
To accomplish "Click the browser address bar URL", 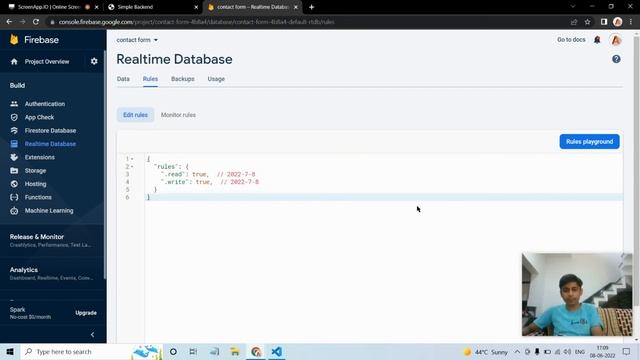I will point(196,22).
